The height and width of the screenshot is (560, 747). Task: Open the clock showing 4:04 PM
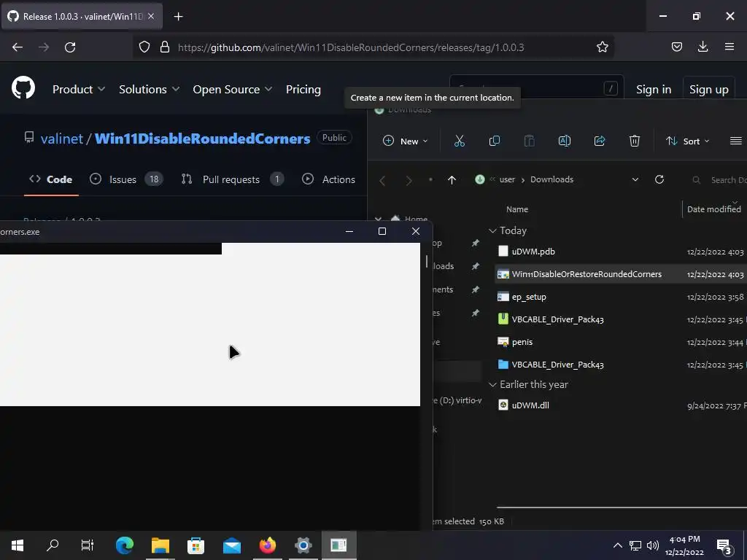(684, 545)
